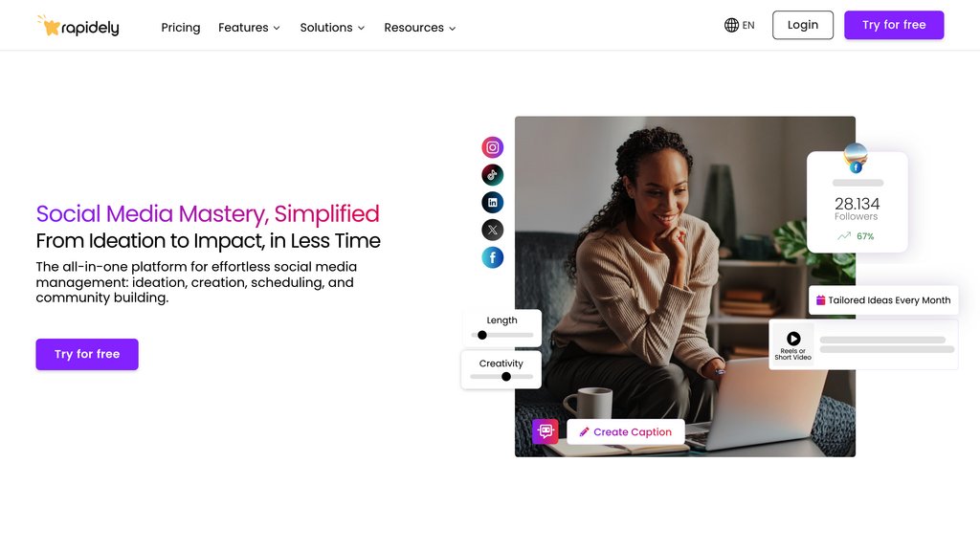Viewport: 980px width, 551px height.
Task: Click the Length slider handle
Action: (x=482, y=336)
